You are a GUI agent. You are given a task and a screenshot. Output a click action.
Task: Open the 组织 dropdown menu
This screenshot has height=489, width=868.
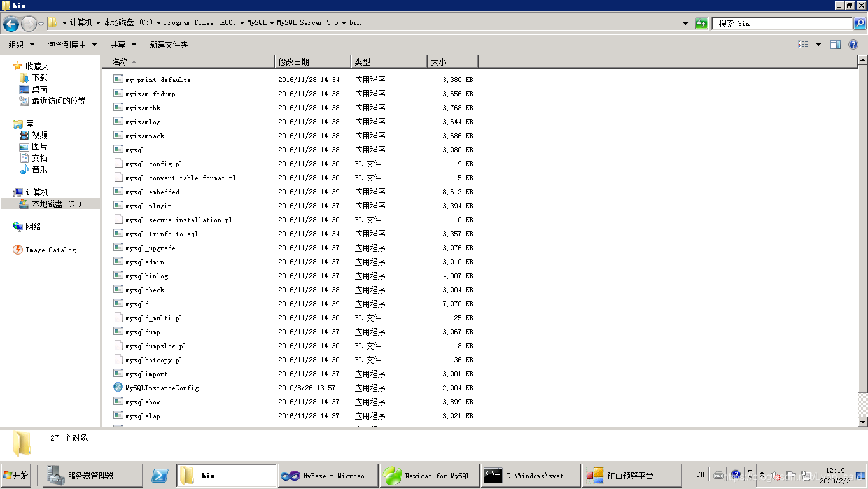pyautogui.click(x=22, y=45)
